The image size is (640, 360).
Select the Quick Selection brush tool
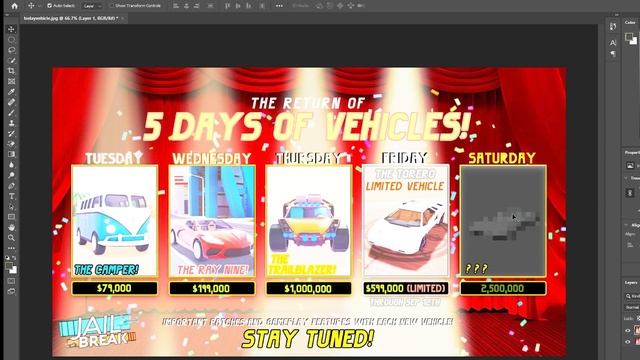point(11,60)
